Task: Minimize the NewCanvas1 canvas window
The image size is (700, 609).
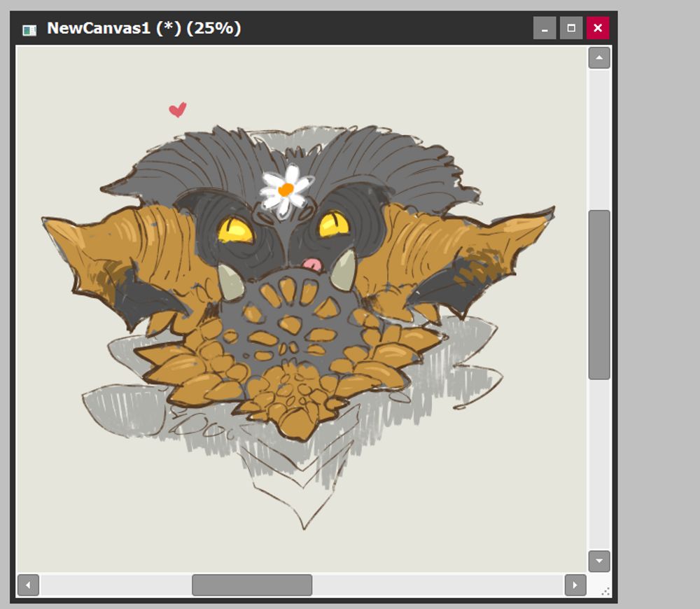Action: [x=545, y=28]
